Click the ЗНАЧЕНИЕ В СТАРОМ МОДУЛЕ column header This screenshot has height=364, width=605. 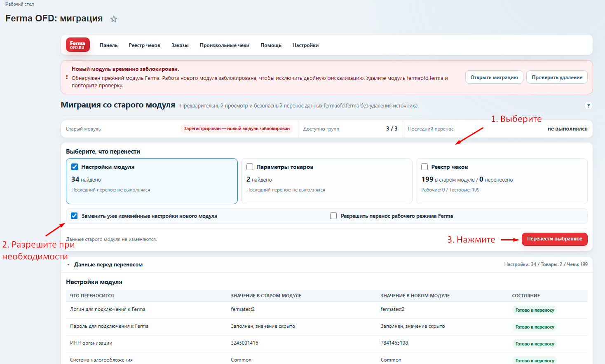(x=266, y=296)
